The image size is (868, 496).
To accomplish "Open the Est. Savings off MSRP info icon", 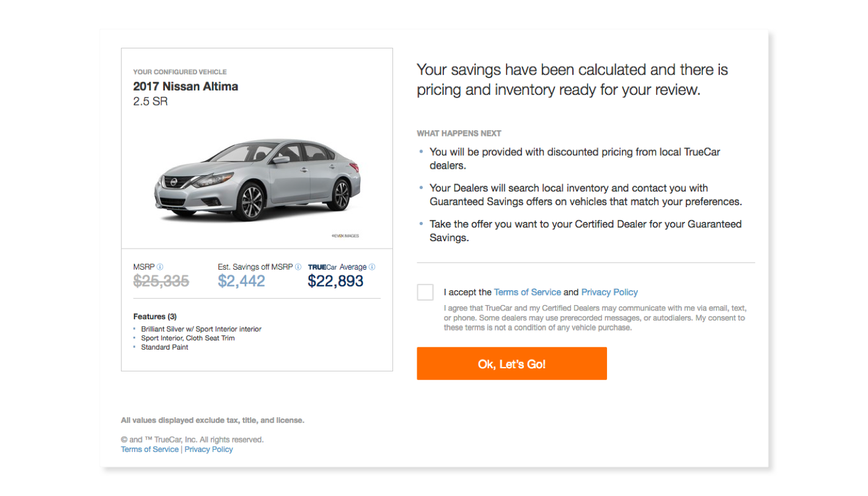I will pos(298,267).
